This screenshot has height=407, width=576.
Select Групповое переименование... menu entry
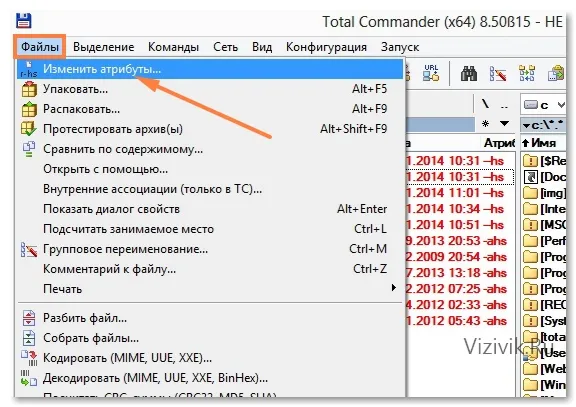210,249
